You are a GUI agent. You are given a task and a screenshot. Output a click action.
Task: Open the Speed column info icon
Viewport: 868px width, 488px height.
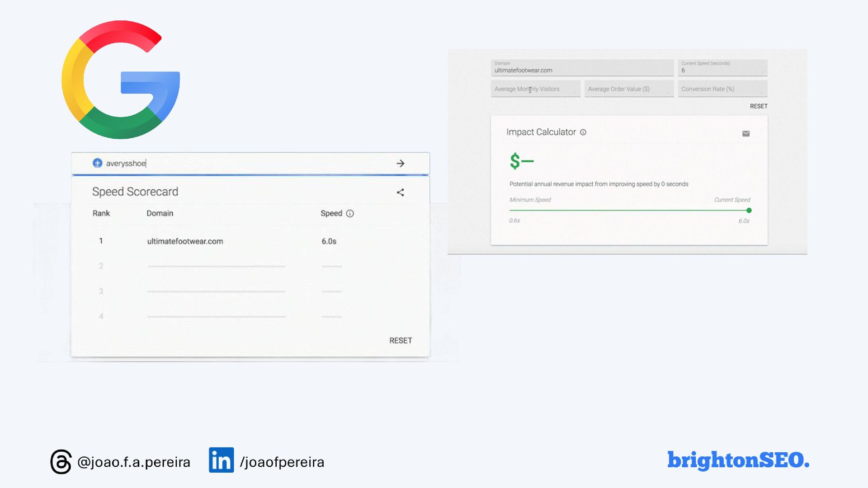350,214
